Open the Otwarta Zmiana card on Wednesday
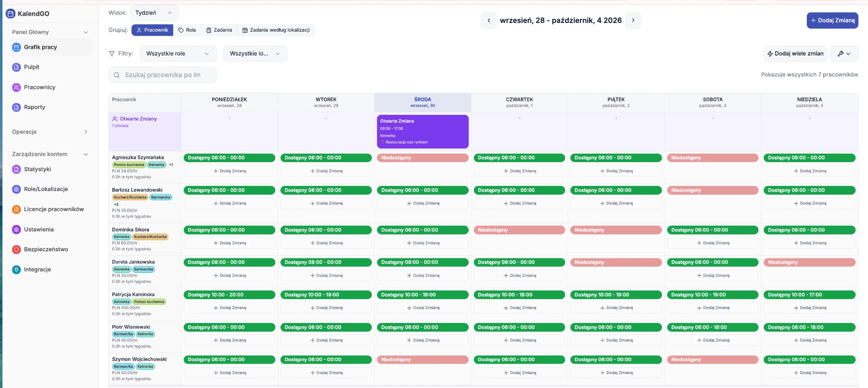The height and width of the screenshot is (388, 868). [x=423, y=132]
